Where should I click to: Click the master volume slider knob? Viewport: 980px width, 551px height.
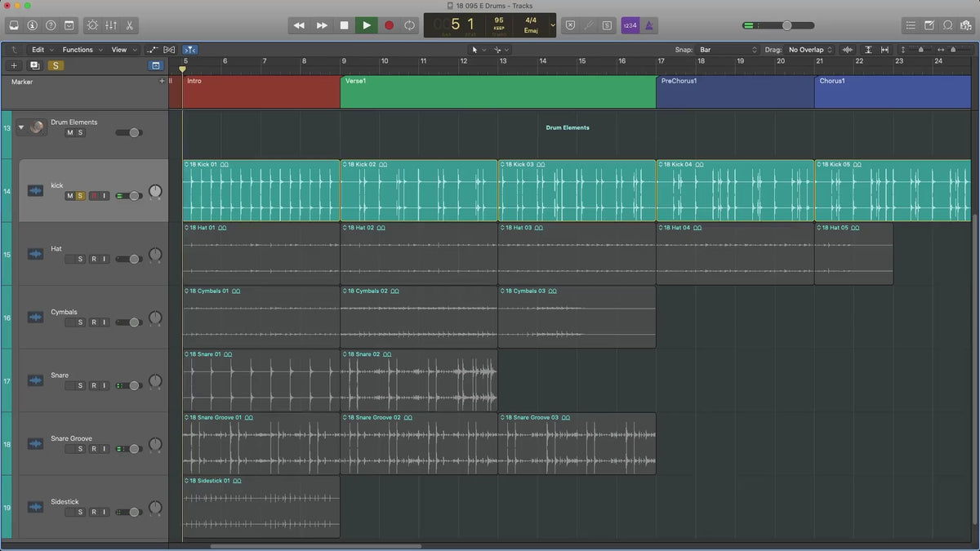786,25
